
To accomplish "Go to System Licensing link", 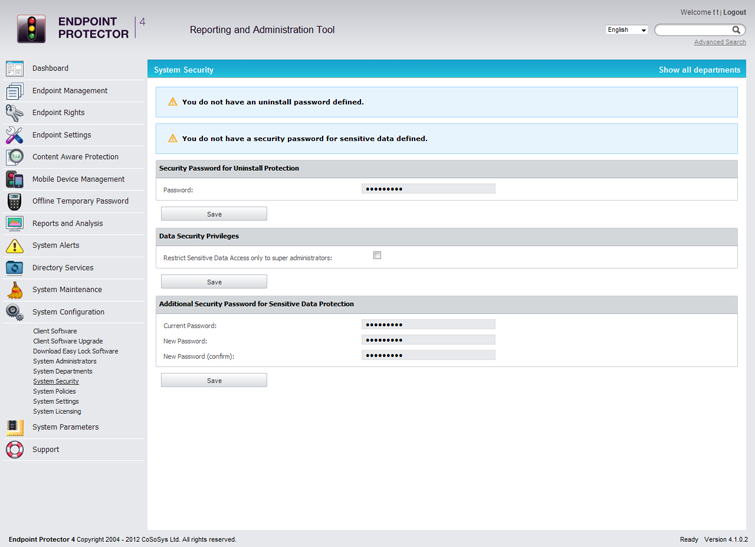I will click(57, 412).
